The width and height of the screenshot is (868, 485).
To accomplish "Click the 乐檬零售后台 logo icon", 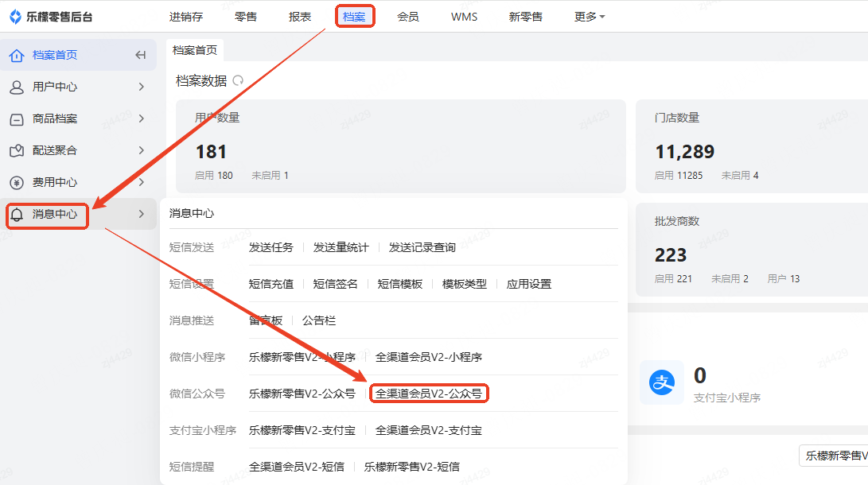I will tap(15, 17).
